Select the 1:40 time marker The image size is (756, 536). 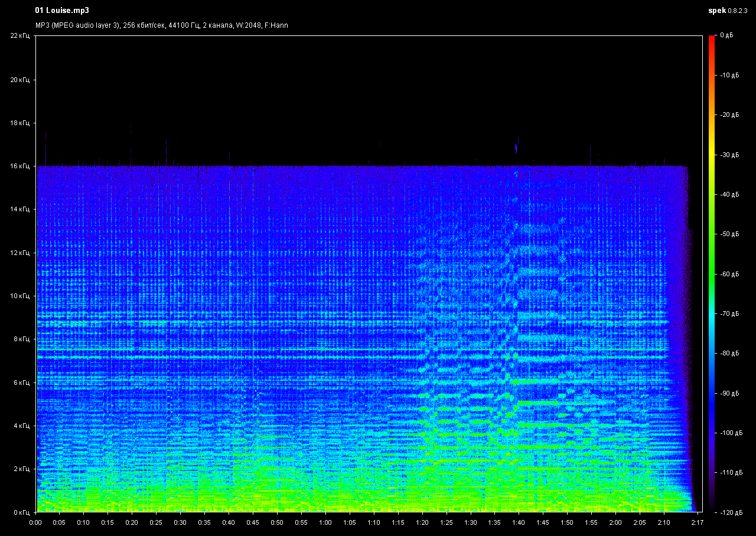click(518, 522)
